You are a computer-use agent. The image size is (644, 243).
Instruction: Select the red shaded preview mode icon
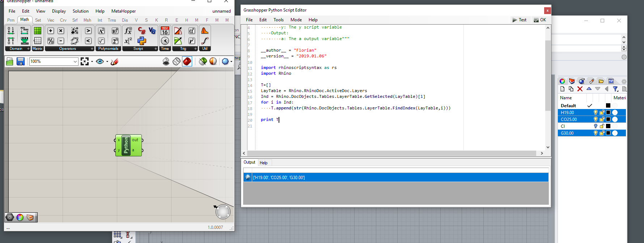click(187, 62)
